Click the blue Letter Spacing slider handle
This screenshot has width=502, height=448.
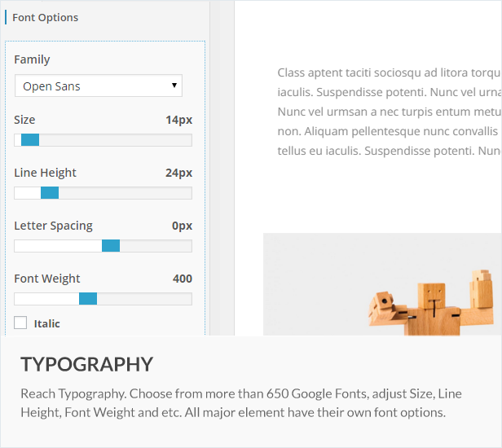pyautogui.click(x=111, y=246)
